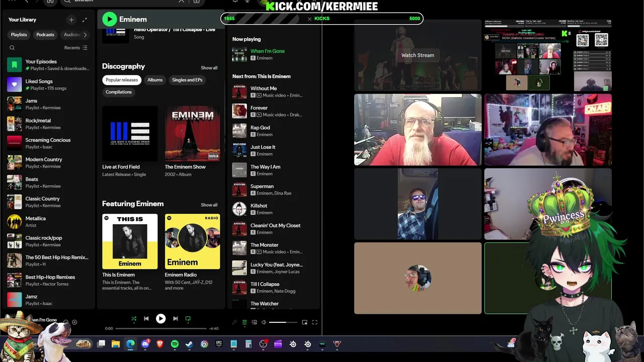The width and height of the screenshot is (644, 362).
Task: Click Show all next to Discography
Action: (x=209, y=68)
